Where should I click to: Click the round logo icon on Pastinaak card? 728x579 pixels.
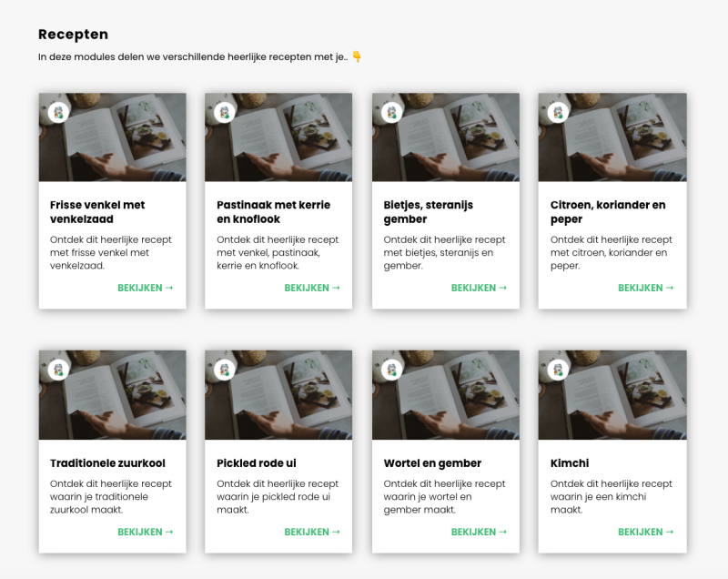pyautogui.click(x=225, y=112)
